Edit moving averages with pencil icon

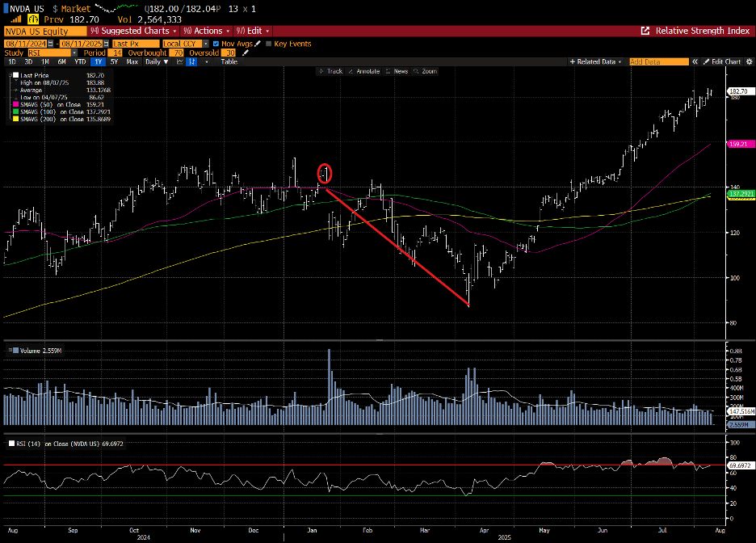258,44
